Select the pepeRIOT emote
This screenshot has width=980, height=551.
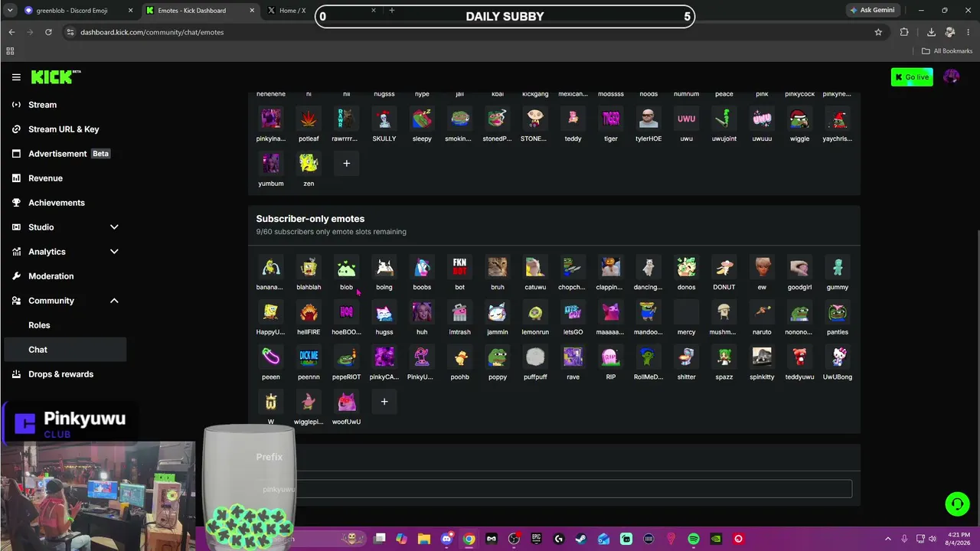[346, 357]
